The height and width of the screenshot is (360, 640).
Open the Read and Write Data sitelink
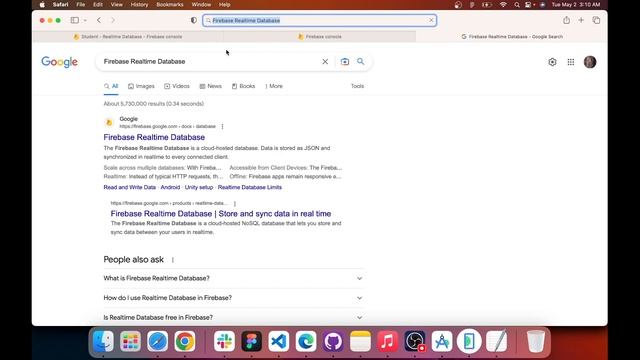130,187
